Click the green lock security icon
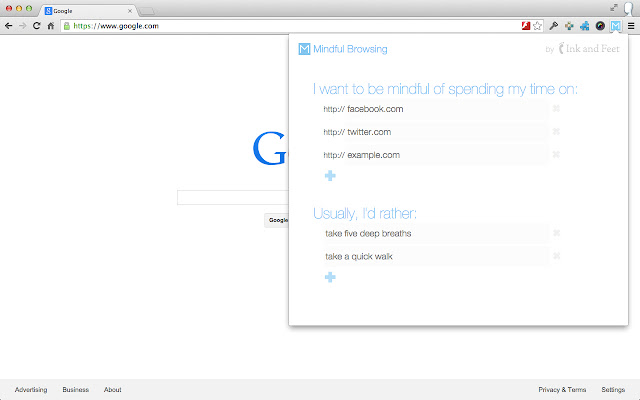The height and width of the screenshot is (400, 640). (67, 26)
